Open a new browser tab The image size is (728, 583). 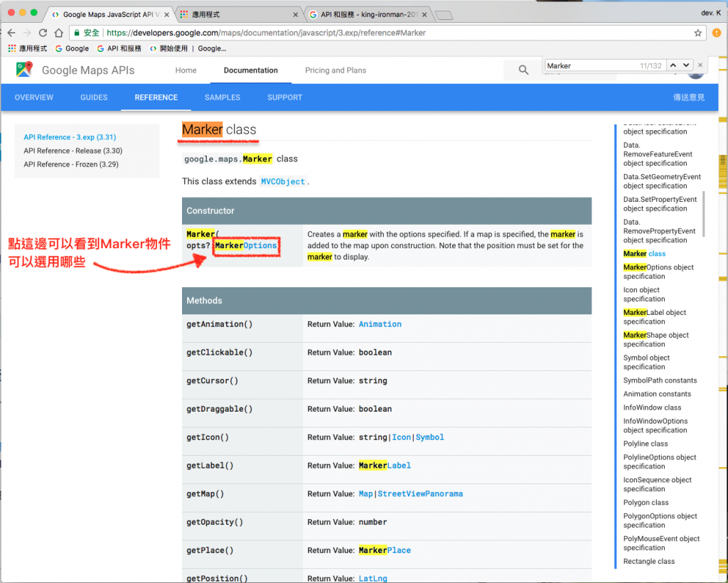click(444, 16)
